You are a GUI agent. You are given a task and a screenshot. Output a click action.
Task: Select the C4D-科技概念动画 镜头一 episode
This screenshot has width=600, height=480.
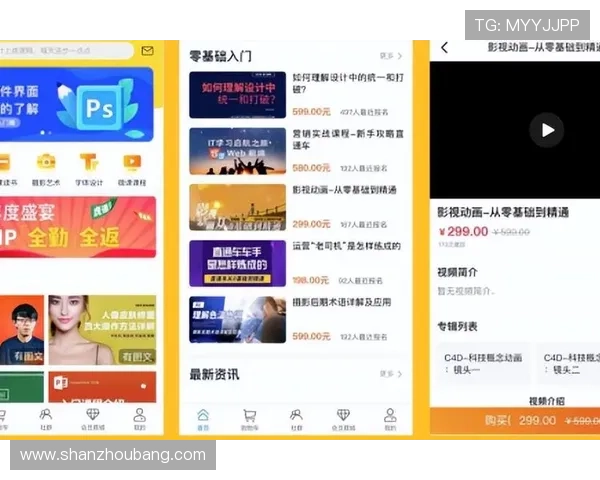click(483, 363)
